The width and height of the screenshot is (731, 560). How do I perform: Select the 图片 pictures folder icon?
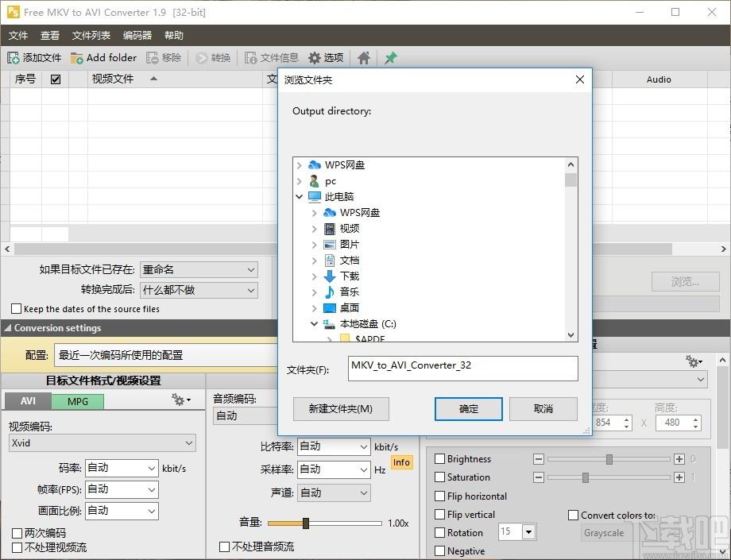330,244
